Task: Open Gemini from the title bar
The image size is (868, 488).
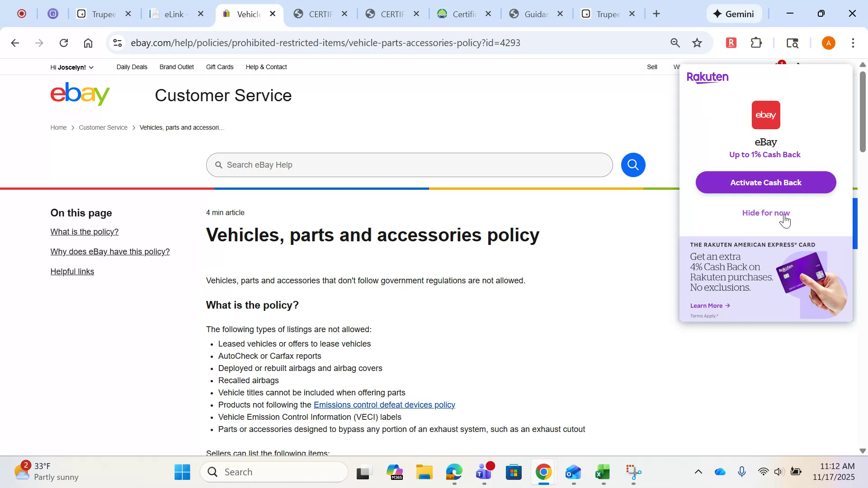Action: tap(734, 14)
